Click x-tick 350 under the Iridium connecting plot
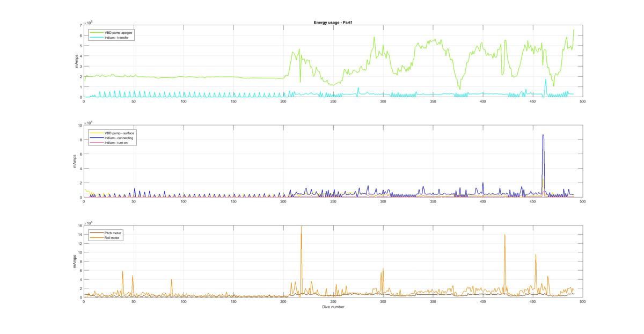Viewport: 644px width, 334px height. [433, 201]
